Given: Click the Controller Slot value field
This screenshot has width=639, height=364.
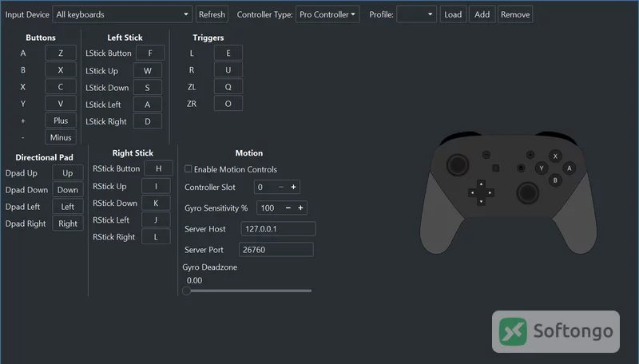Looking at the screenshot, I should pyautogui.click(x=264, y=187).
